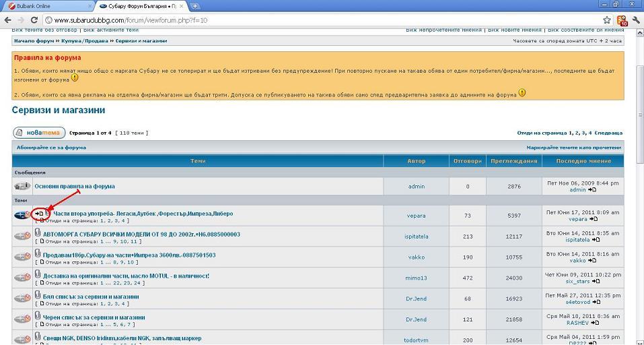Click the Прегледания column header

coord(514,161)
